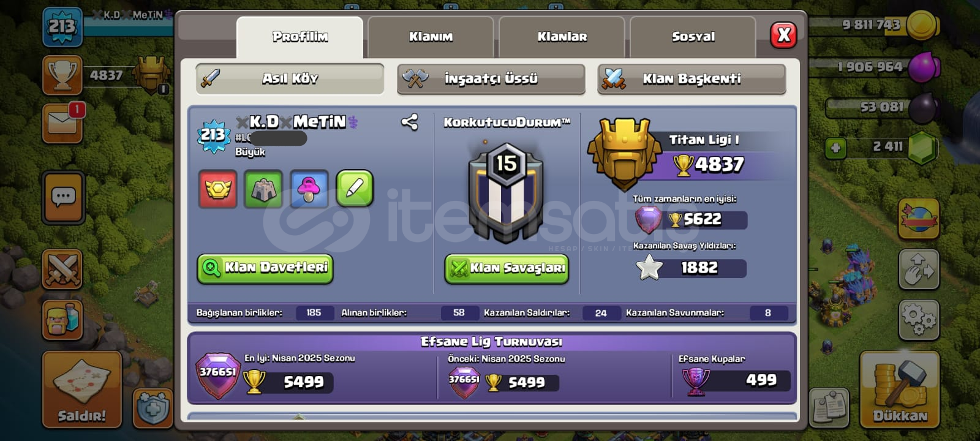Click the stone statue decoration icon
Viewport: 980px width, 441px height.
pos(263,189)
